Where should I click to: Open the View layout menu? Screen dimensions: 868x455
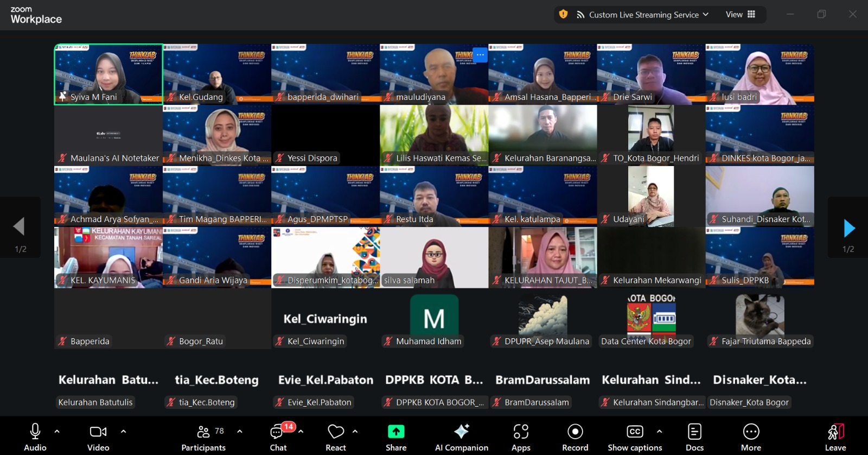click(741, 15)
